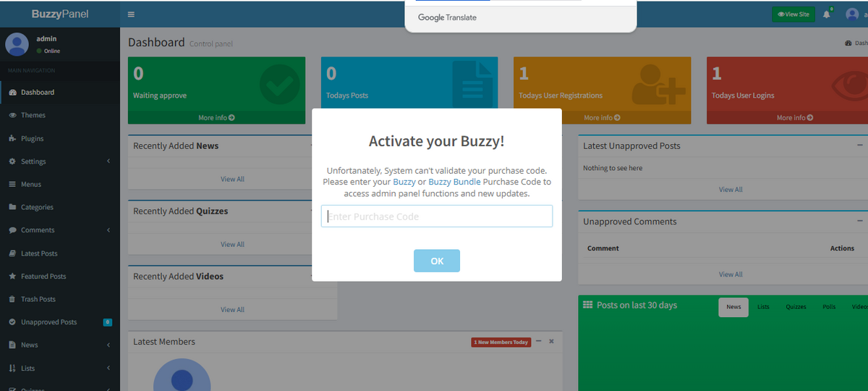Click the Settings gear icon in sidebar
The width and height of the screenshot is (868, 391).
click(x=12, y=161)
